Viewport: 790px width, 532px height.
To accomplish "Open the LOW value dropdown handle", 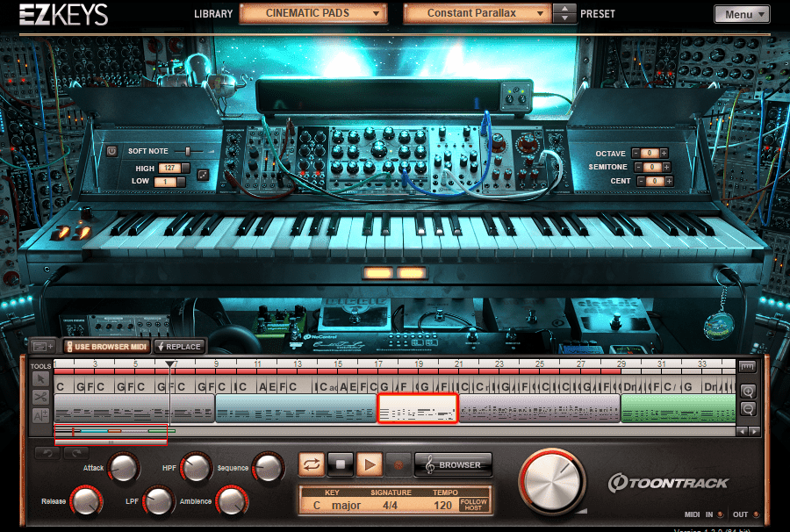I will (181, 182).
